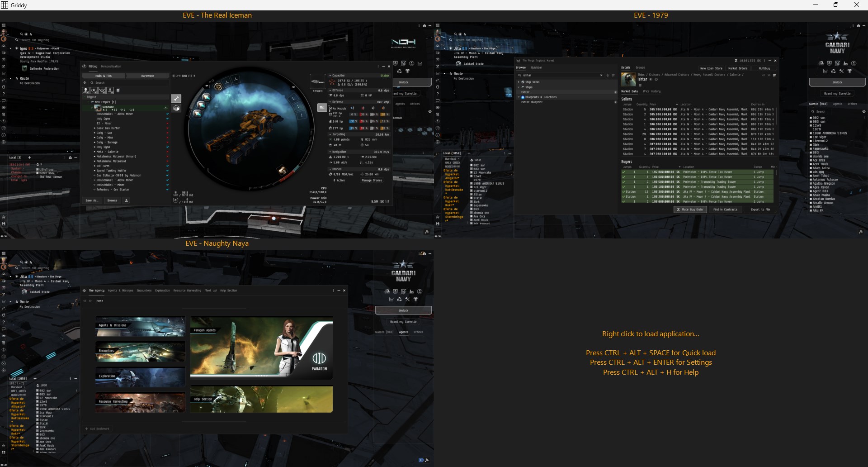This screenshot has width=868, height=467.
Task: Collapse the Drones section in Fitting stats
Action: (330, 169)
